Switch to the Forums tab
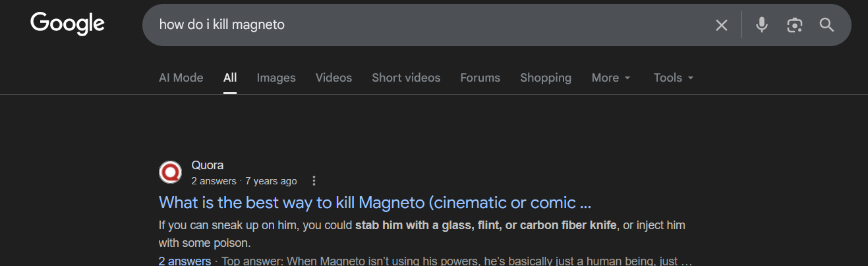Screen dimensions: 868x266 point(480,78)
